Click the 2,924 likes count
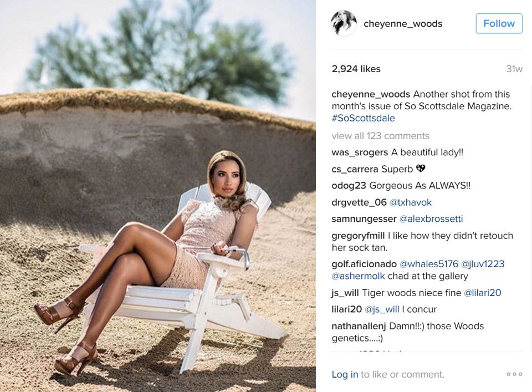 coord(356,69)
